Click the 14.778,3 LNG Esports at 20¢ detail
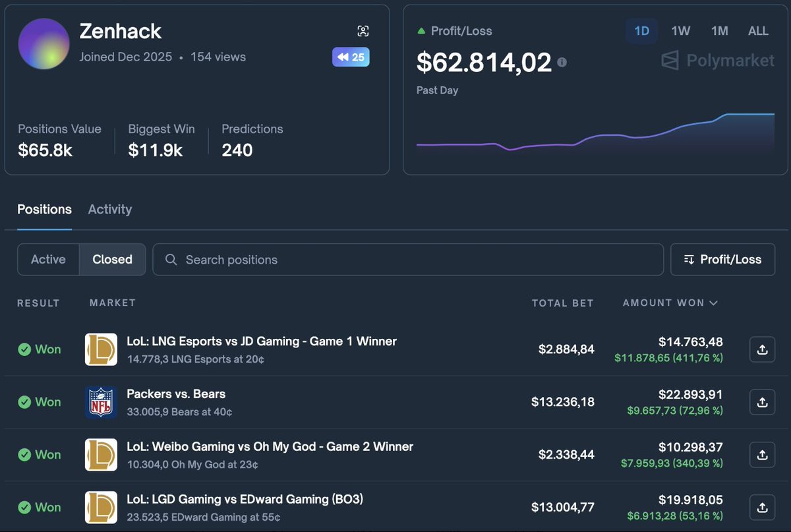The width and height of the screenshot is (791, 532). (196, 359)
